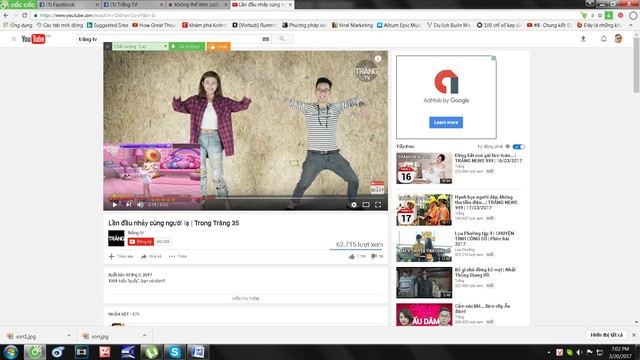Mute the video with speaker icon
640x360 pixels.
pos(140,204)
